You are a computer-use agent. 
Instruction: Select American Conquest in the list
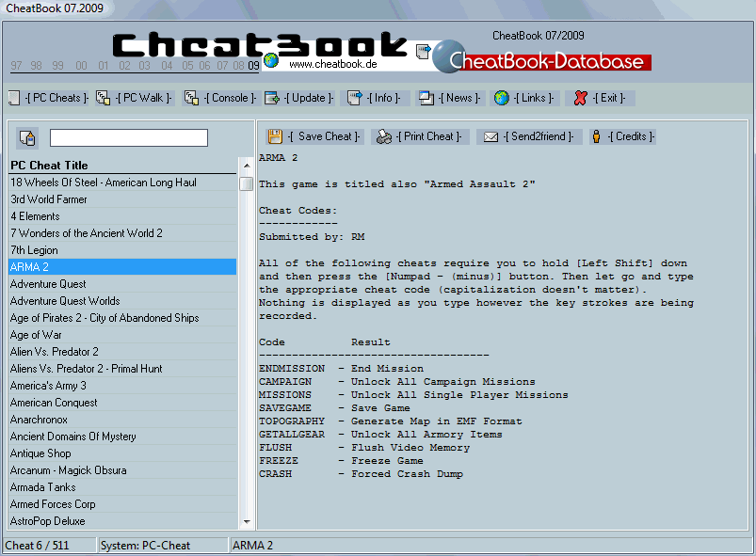(123, 403)
